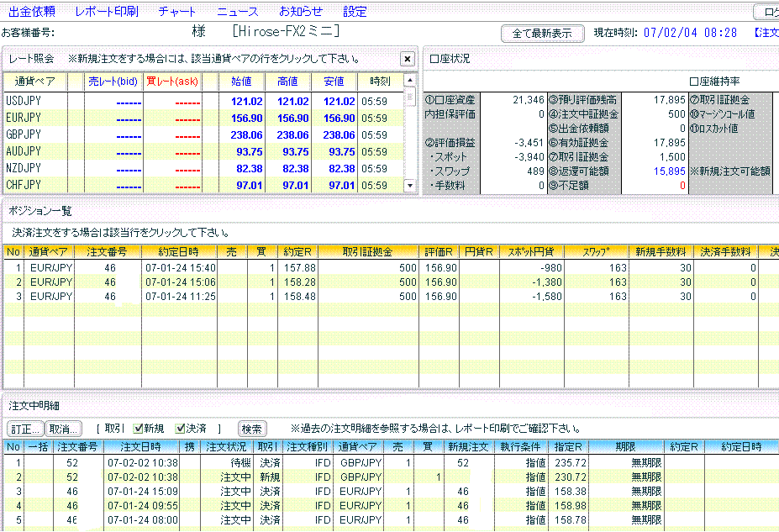Click the 新規手数料 column header
This screenshot has width=779, height=532.
point(661,252)
